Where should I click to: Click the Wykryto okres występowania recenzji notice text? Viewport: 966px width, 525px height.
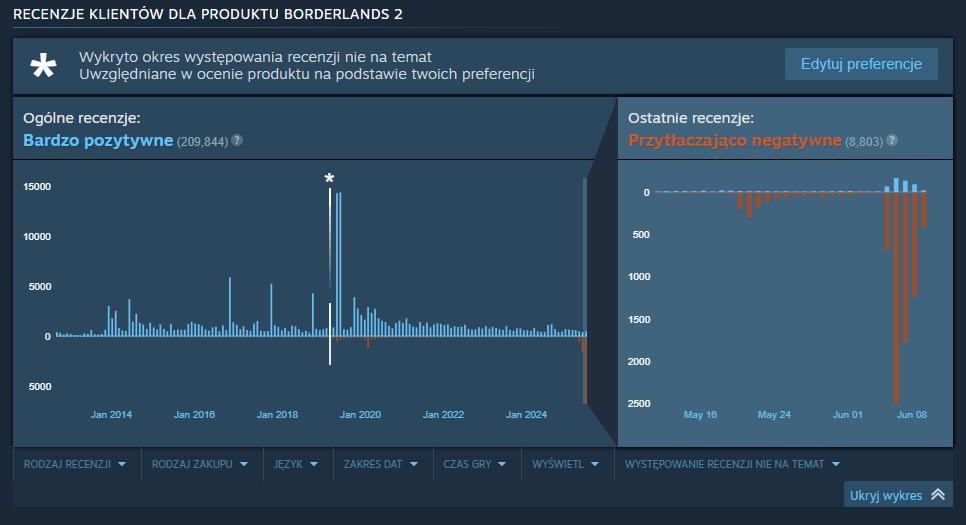click(x=255, y=57)
